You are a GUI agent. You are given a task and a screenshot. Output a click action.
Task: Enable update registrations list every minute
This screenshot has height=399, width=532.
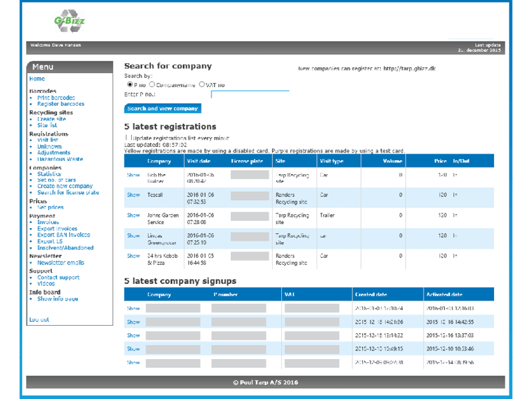point(128,138)
